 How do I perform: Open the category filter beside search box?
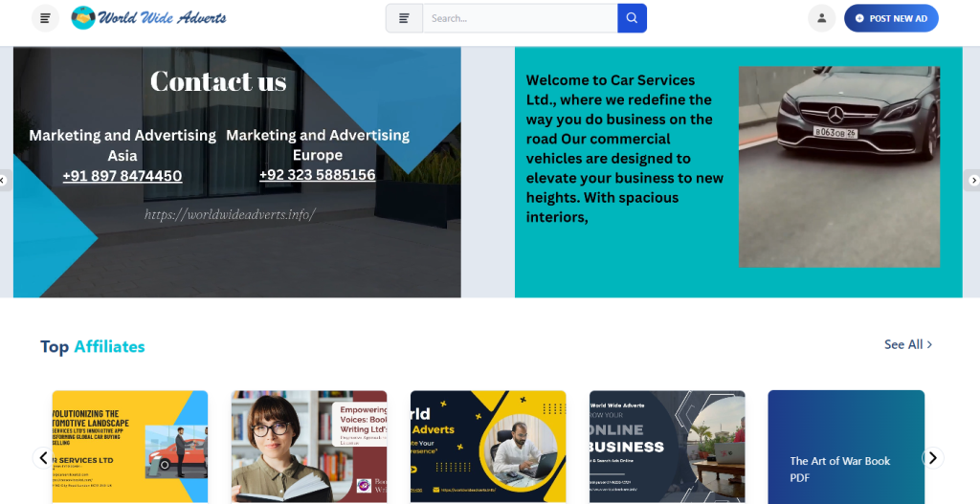405,18
